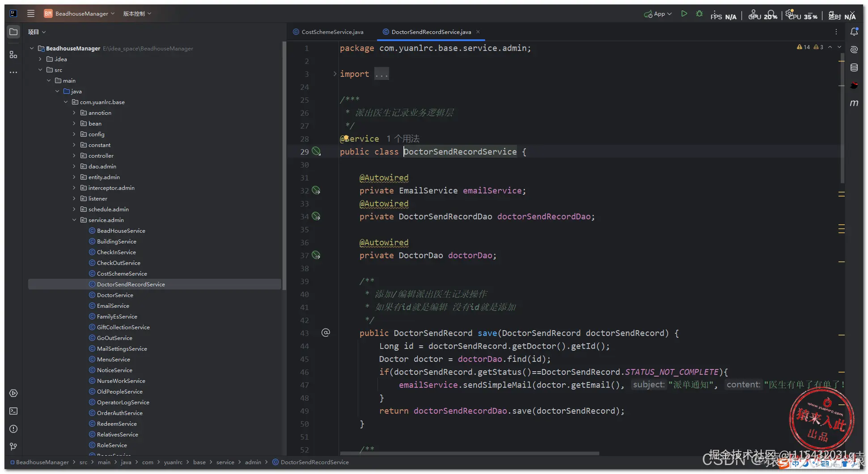Select the listener package in the tree
The height and width of the screenshot is (474, 868).
[97, 198]
